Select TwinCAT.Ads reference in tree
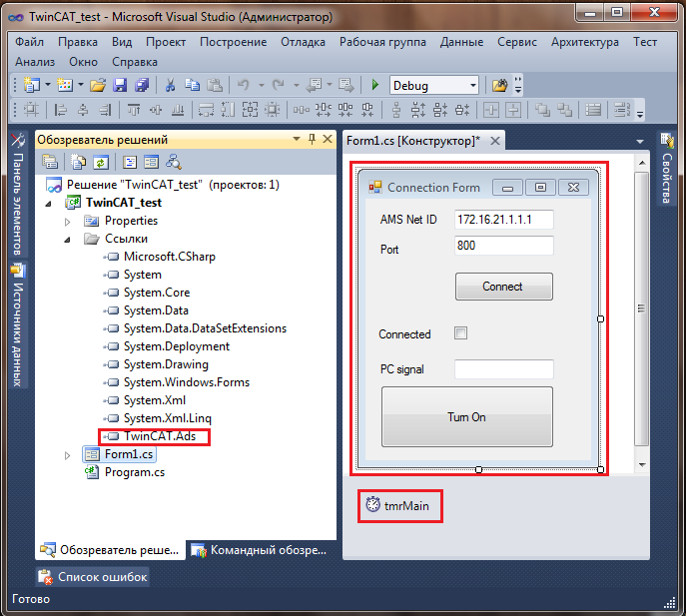This screenshot has width=686, height=616. click(160, 436)
